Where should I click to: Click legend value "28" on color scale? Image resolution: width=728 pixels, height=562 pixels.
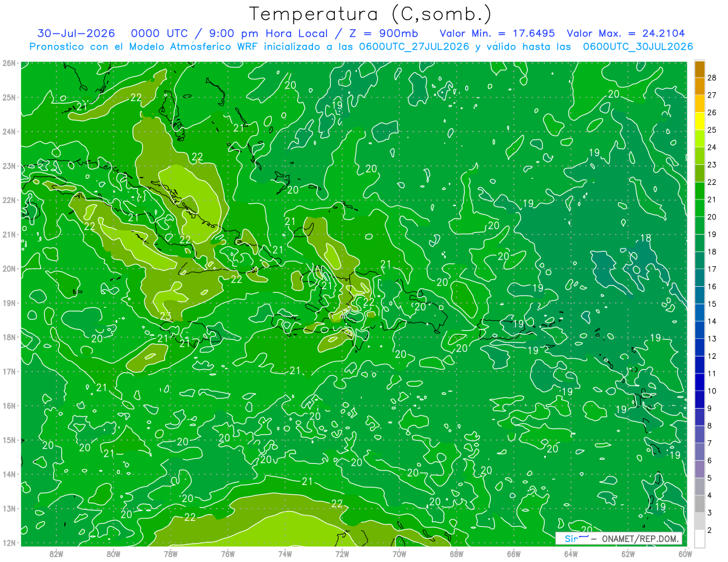pyautogui.click(x=712, y=78)
